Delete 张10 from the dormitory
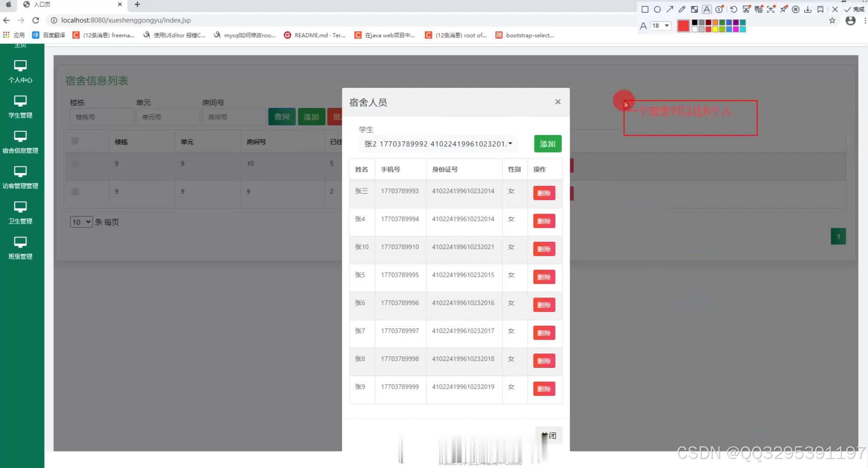The width and height of the screenshot is (868, 468). [x=544, y=249]
